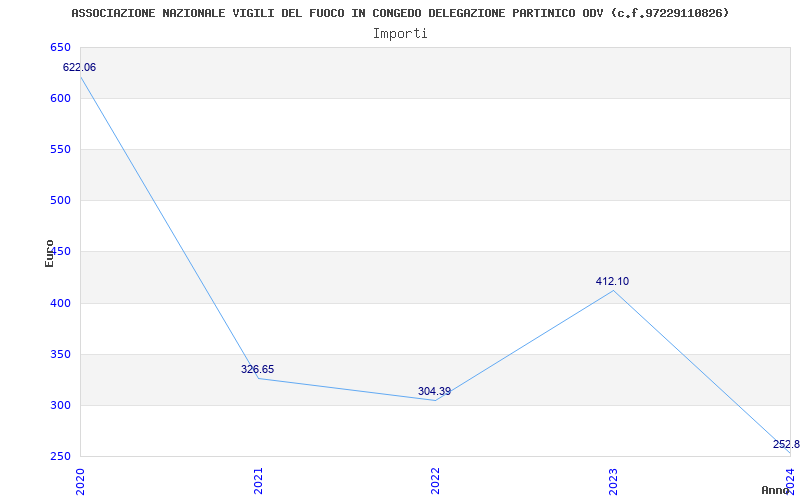Click the 350 y-axis tick label

pyautogui.click(x=60, y=354)
